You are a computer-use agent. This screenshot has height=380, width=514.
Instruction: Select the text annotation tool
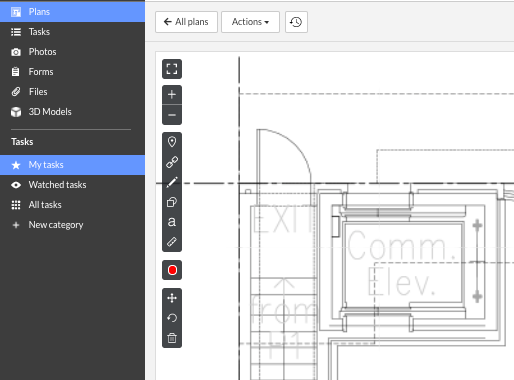172,222
